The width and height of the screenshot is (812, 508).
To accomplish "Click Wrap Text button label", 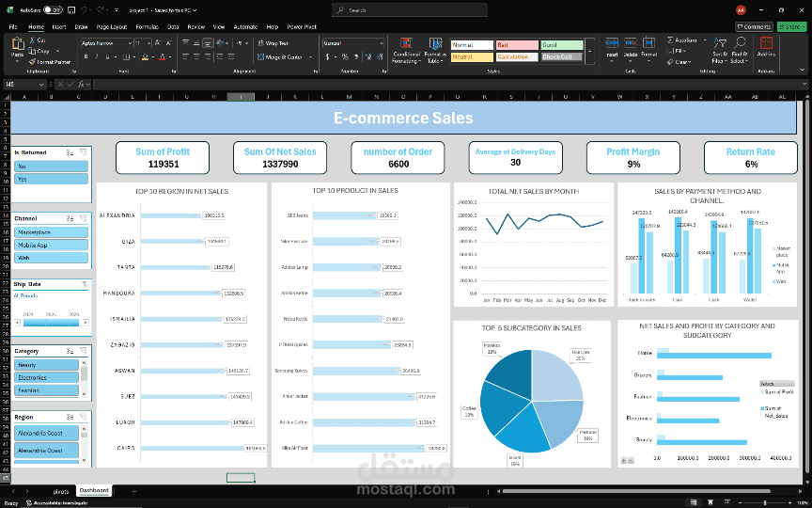I will (x=277, y=43).
